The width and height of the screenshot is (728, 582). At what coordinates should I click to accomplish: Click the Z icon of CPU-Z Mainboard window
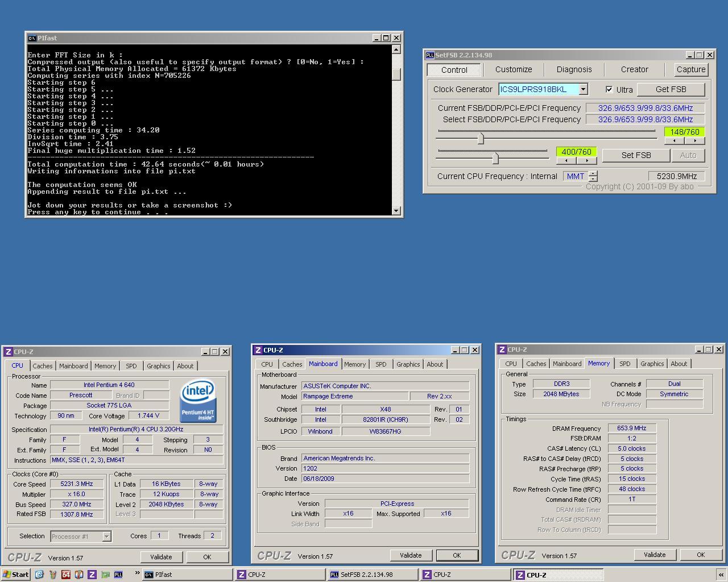pyautogui.click(x=258, y=350)
